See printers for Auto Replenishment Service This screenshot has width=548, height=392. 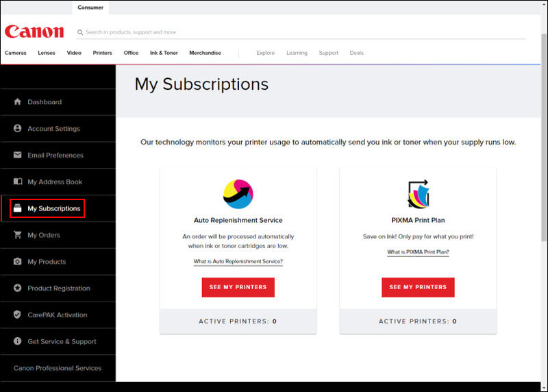click(x=238, y=287)
